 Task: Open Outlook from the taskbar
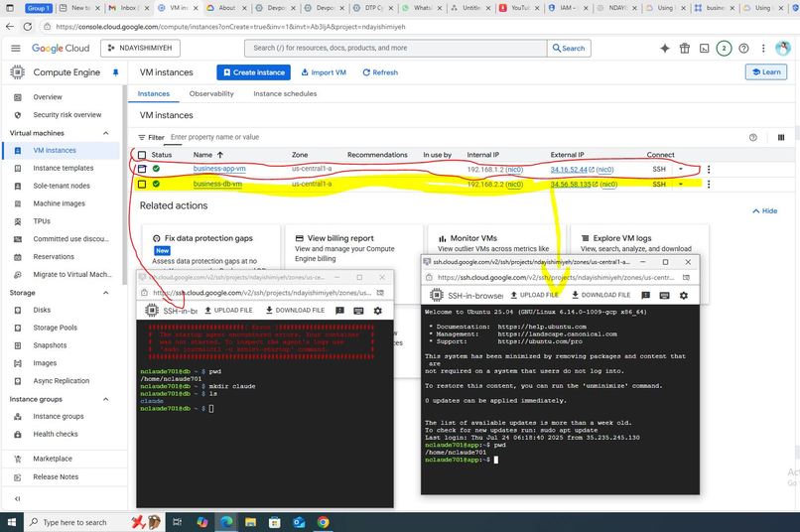299,522
